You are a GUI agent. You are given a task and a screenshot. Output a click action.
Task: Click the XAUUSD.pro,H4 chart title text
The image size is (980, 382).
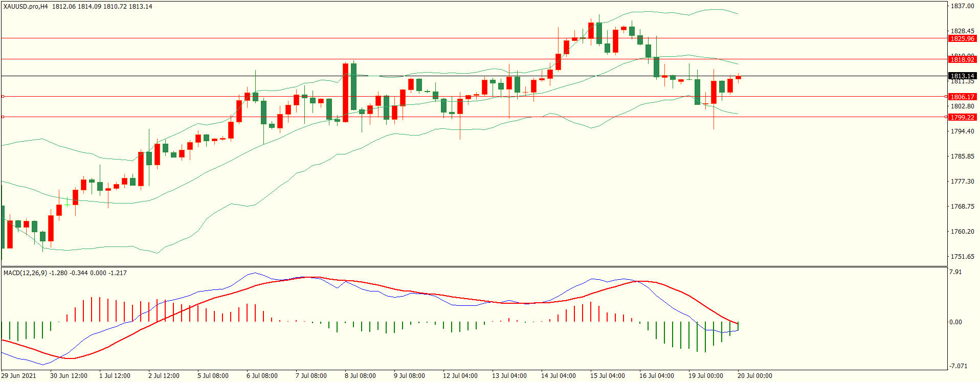[26, 7]
